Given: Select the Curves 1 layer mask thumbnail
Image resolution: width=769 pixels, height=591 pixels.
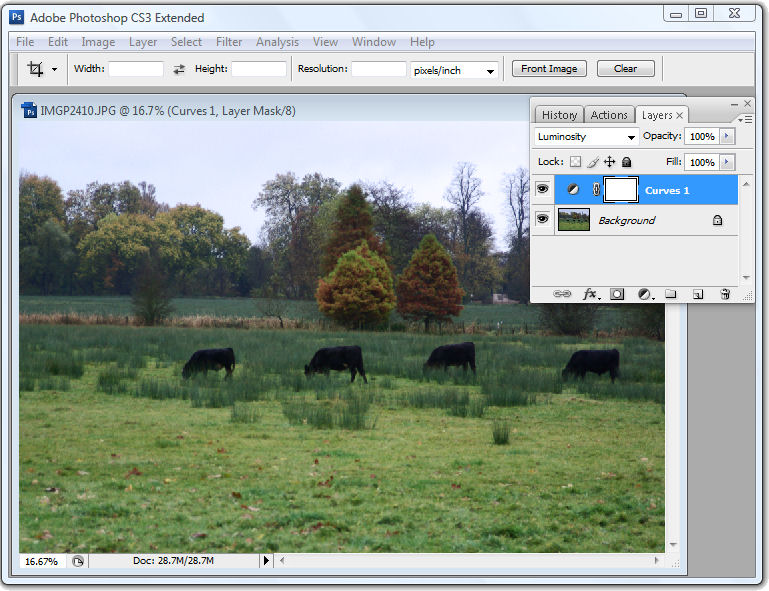Looking at the screenshot, I should pyautogui.click(x=620, y=190).
